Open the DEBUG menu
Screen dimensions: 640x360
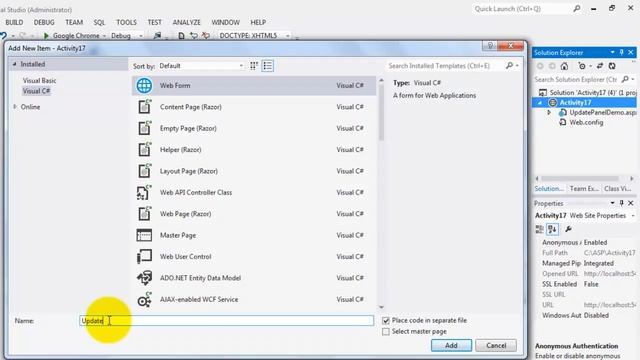(x=44, y=22)
